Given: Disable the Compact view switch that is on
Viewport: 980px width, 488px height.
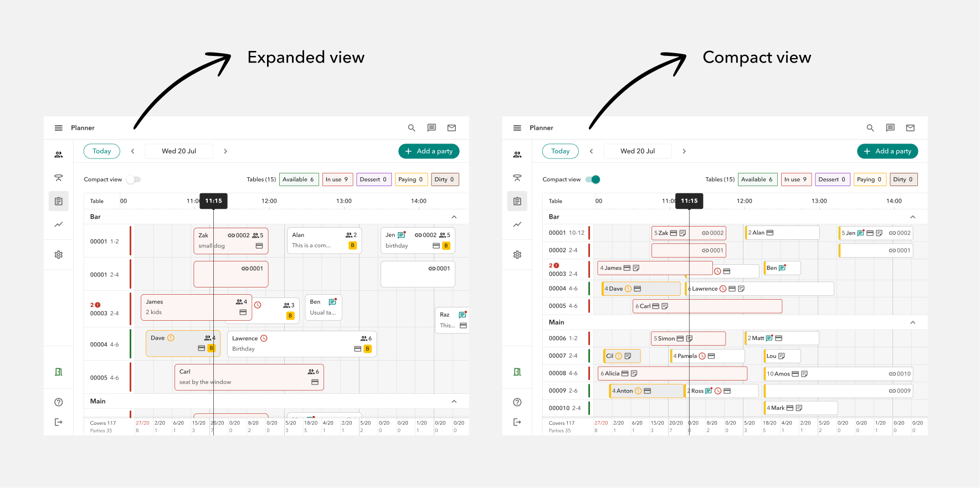Looking at the screenshot, I should 593,179.
